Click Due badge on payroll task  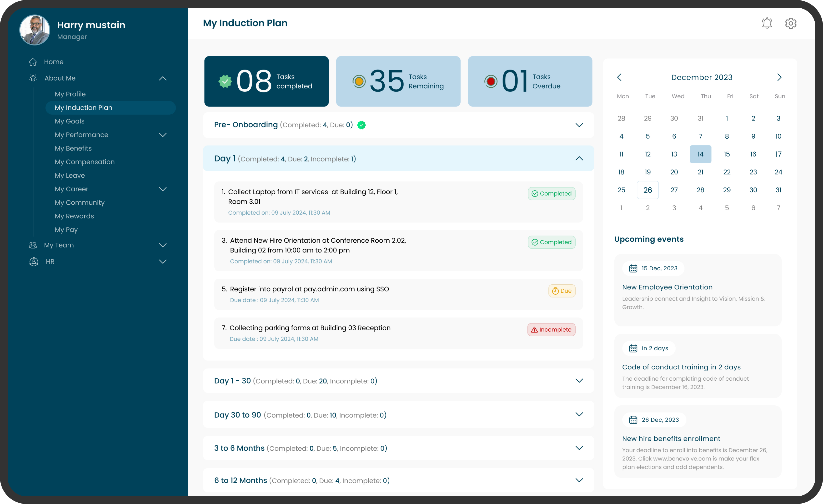pyautogui.click(x=562, y=291)
